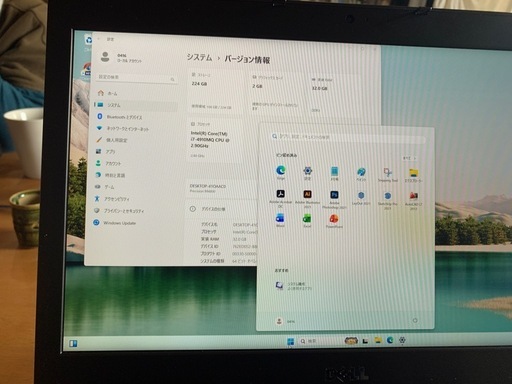Open animal picture icon on taskbar
This screenshot has width=512, height=384.
(351, 341)
